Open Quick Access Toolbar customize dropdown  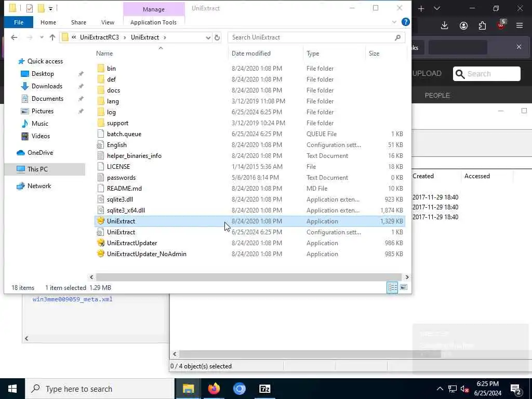pyautogui.click(x=50, y=8)
